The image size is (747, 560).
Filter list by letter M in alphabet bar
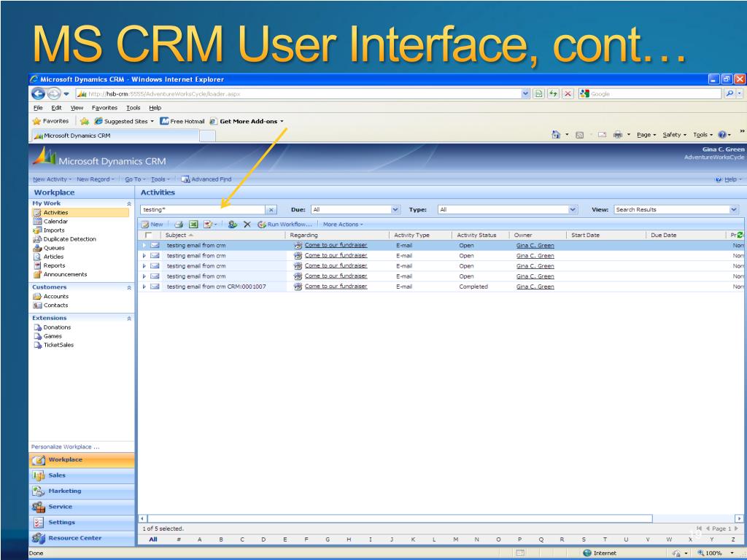456,540
